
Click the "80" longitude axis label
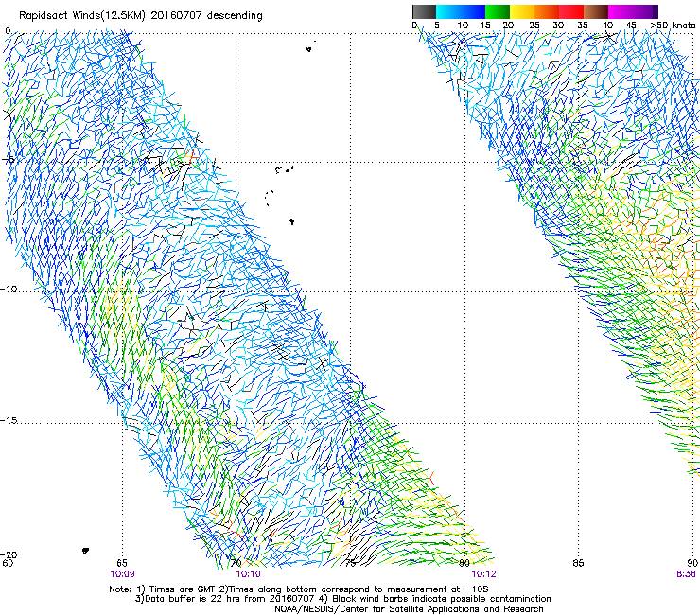click(464, 563)
